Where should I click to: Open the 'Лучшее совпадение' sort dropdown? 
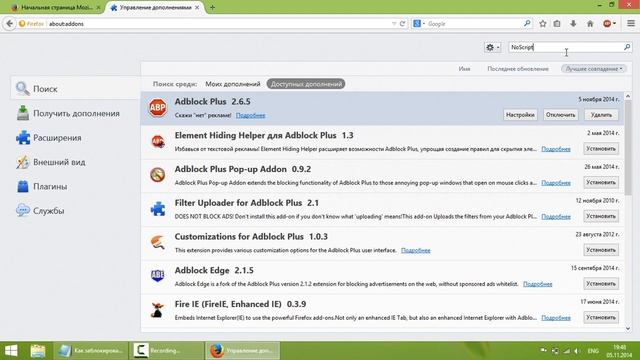point(593,69)
